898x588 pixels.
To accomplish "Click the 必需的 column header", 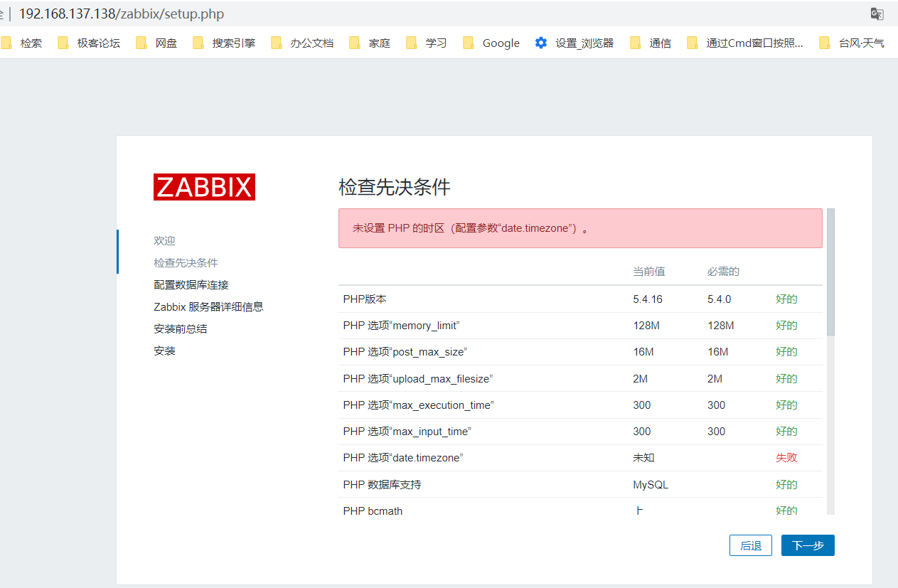I will pos(723,272).
